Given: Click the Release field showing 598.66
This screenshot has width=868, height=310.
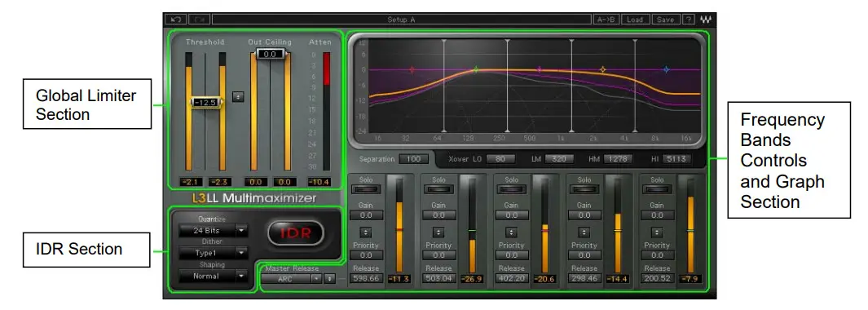Looking at the screenshot, I should click(365, 278).
